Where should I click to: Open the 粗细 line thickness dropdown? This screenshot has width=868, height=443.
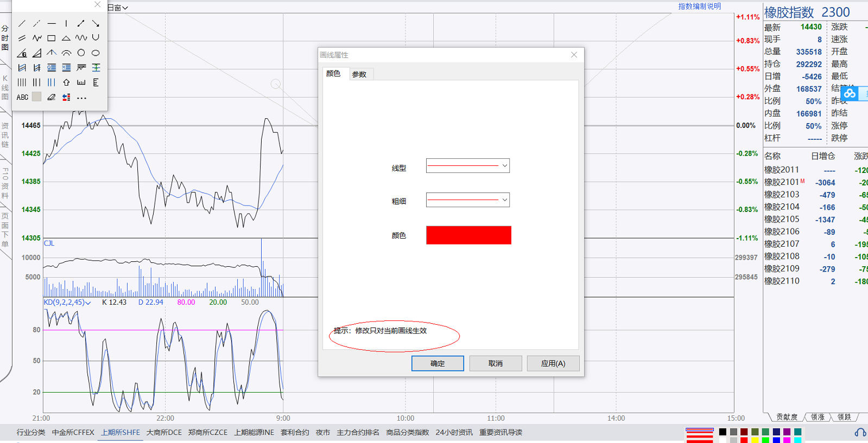tap(467, 200)
